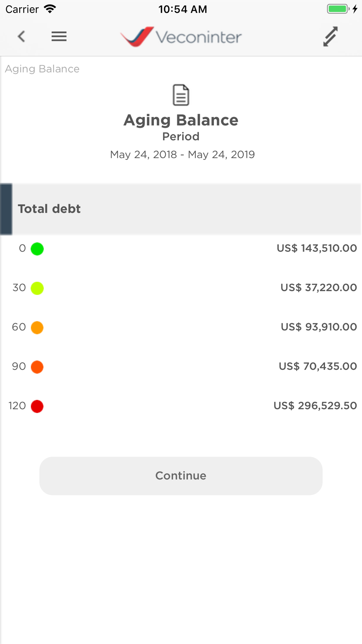This screenshot has width=362, height=644.
Task: Select the red 120-day dot
Action: 37,406
